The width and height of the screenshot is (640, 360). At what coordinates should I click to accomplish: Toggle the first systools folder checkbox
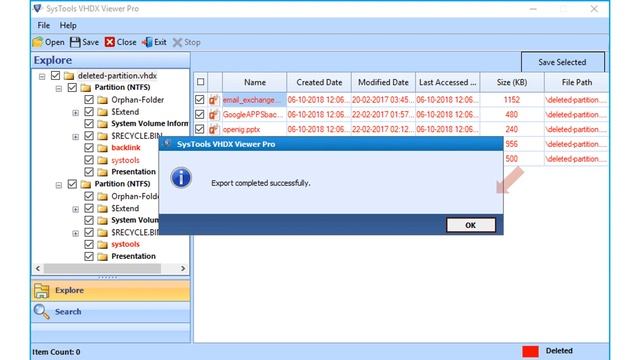click(x=89, y=160)
